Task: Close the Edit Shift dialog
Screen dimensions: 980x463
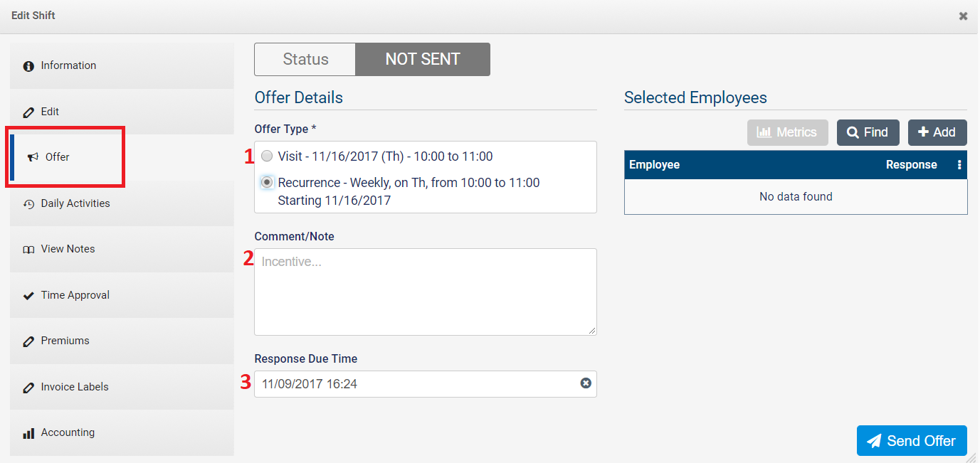Action: 963,16
